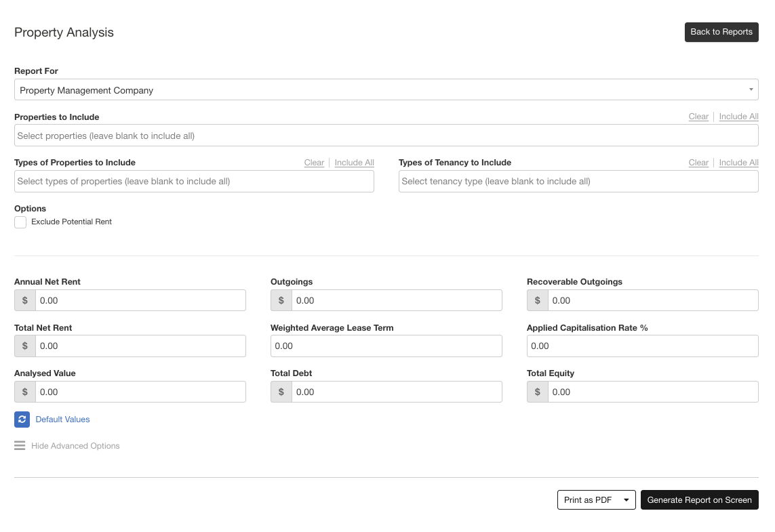Click Clear above Properties to Include

pos(698,116)
